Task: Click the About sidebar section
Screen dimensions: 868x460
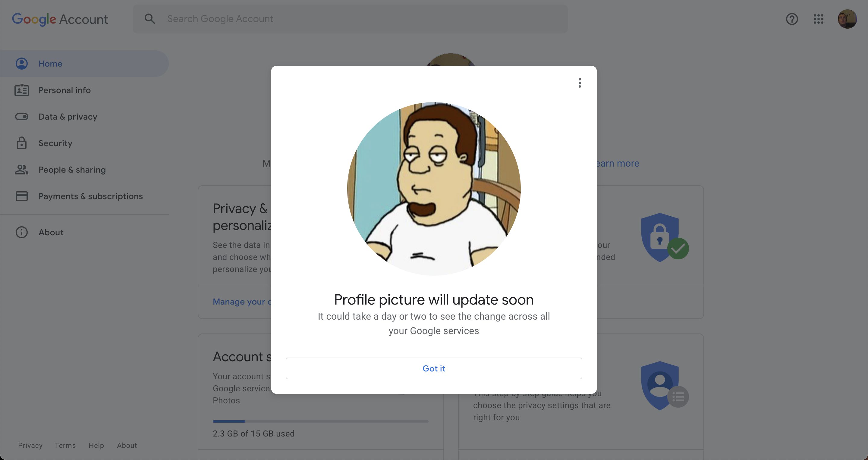Action: click(x=51, y=232)
